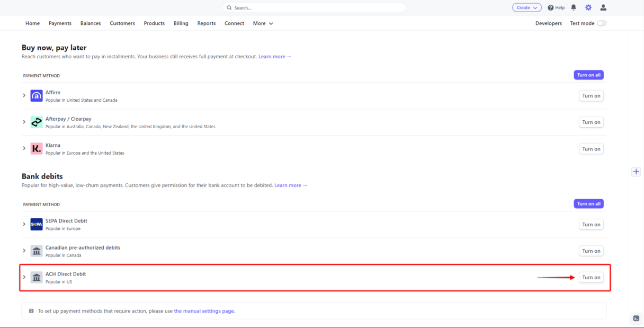Toggle Test mode switch

[x=602, y=23]
